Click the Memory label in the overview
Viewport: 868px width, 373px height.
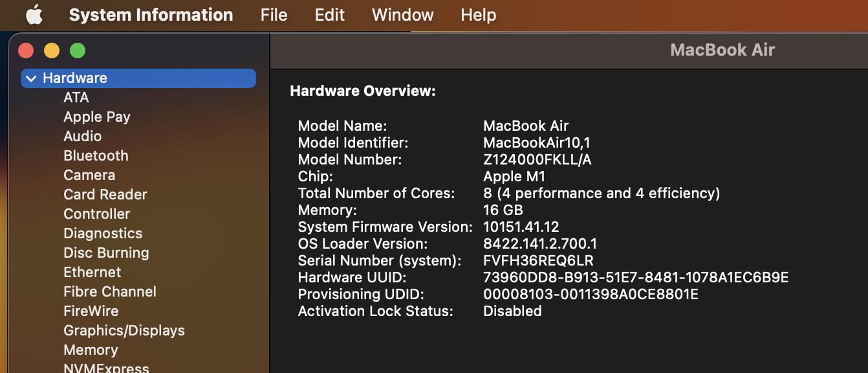[327, 210]
